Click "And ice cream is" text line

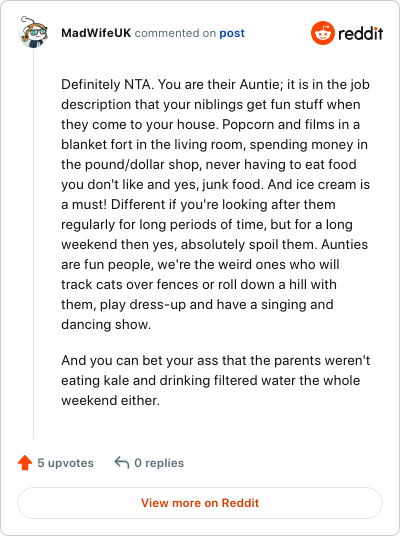[319, 185]
